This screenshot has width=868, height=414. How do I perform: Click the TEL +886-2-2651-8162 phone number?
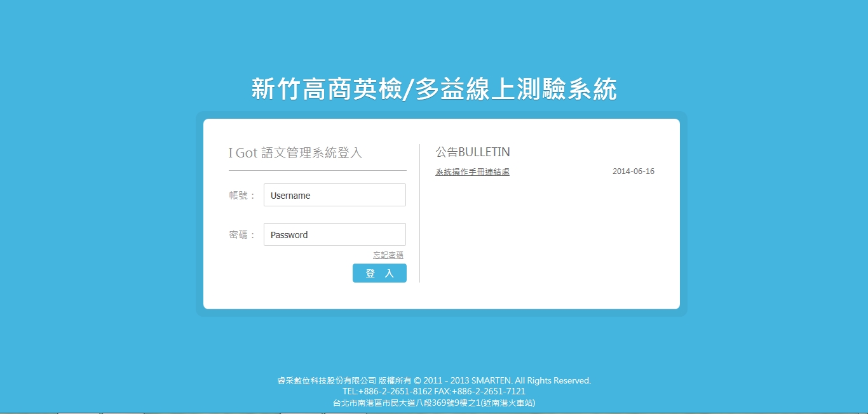click(x=387, y=392)
